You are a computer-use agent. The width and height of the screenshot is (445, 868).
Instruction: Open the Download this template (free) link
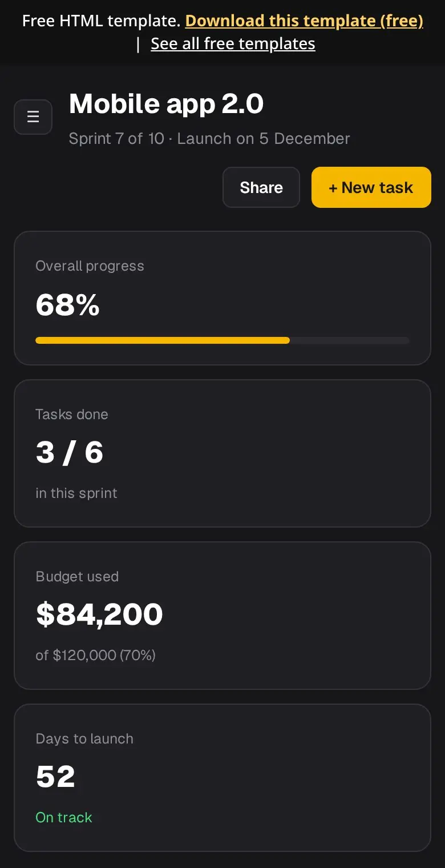304,21
